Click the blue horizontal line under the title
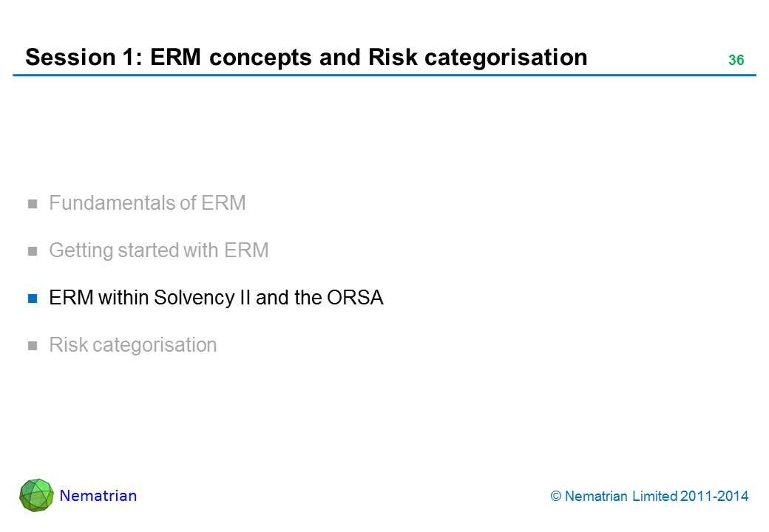The height and width of the screenshot is (532, 769). [x=384, y=75]
